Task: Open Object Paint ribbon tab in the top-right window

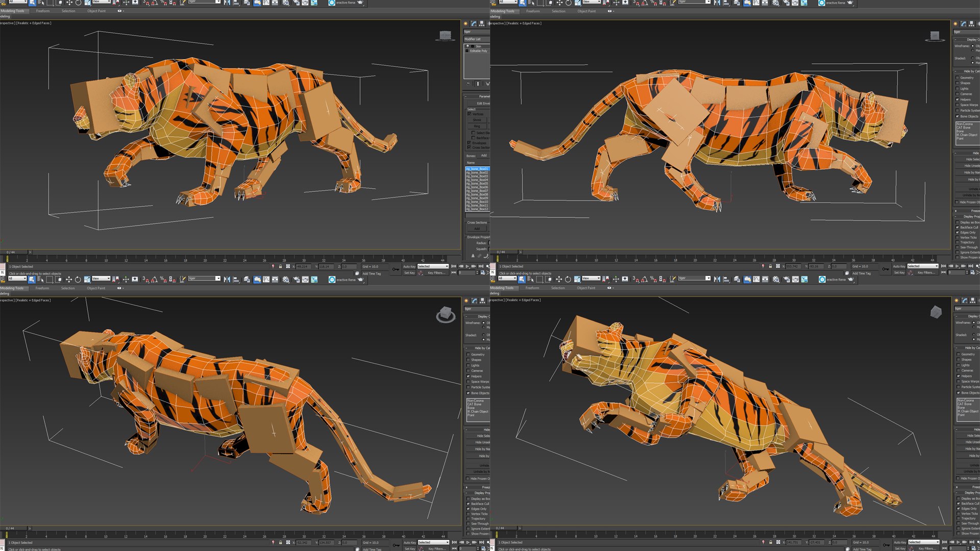Action: click(x=586, y=11)
